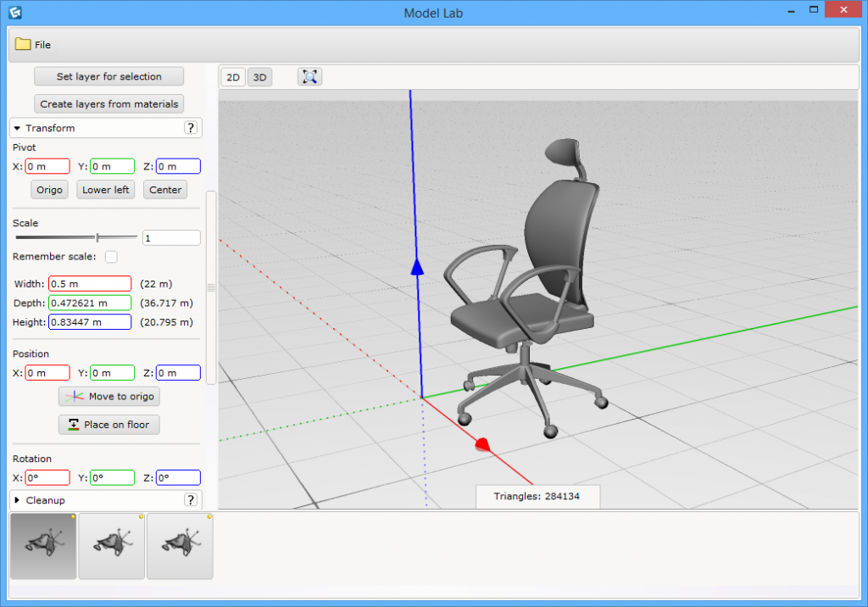
Task: Open the Transform help question mark
Action: coord(192,128)
